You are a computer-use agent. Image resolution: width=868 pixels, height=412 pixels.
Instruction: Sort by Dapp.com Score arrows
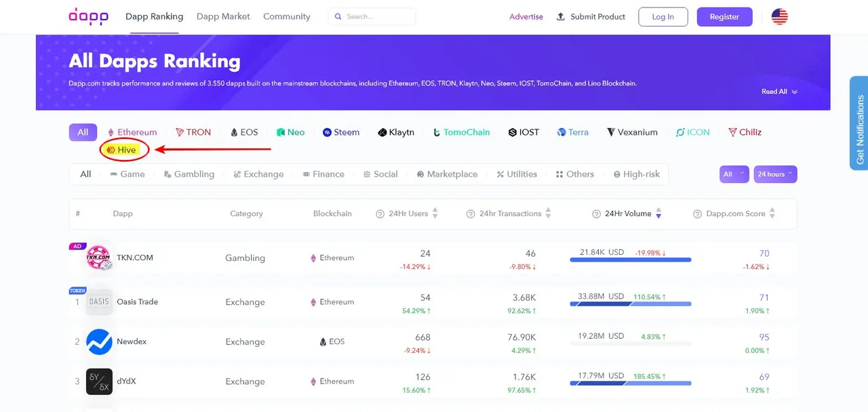click(x=772, y=213)
